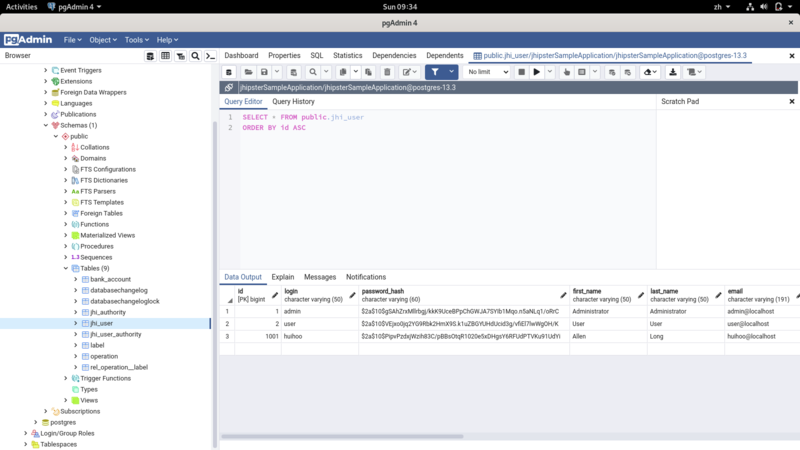Open the No limit rows dropdown
The height and width of the screenshot is (450, 800).
[x=488, y=72]
